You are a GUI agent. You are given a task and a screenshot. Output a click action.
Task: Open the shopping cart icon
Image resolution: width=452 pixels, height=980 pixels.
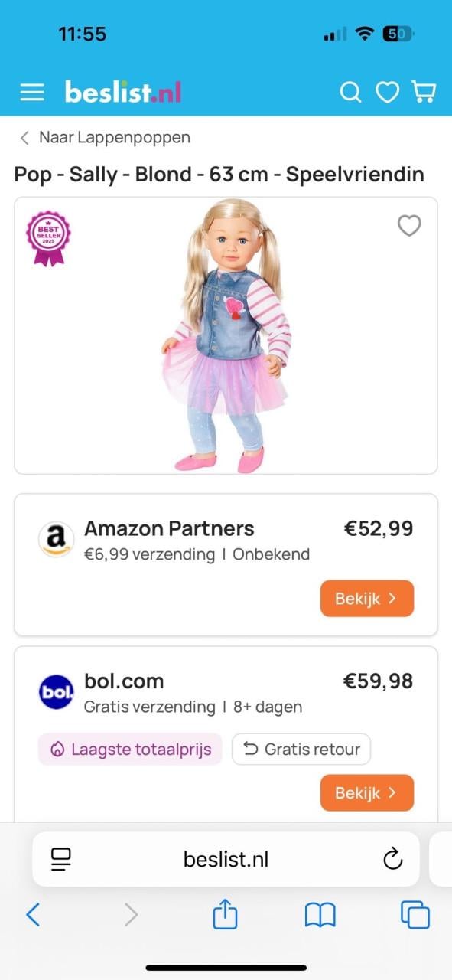[424, 92]
